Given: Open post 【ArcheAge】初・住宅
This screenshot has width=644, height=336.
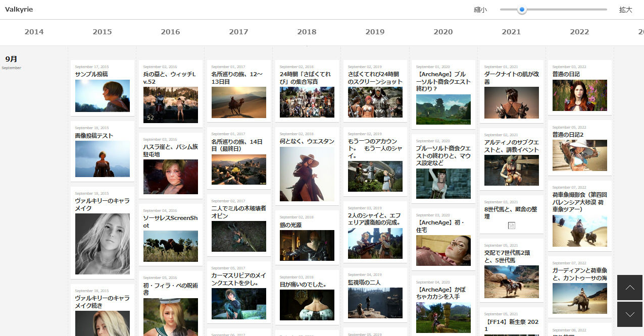Looking at the screenshot, I should (440, 226).
